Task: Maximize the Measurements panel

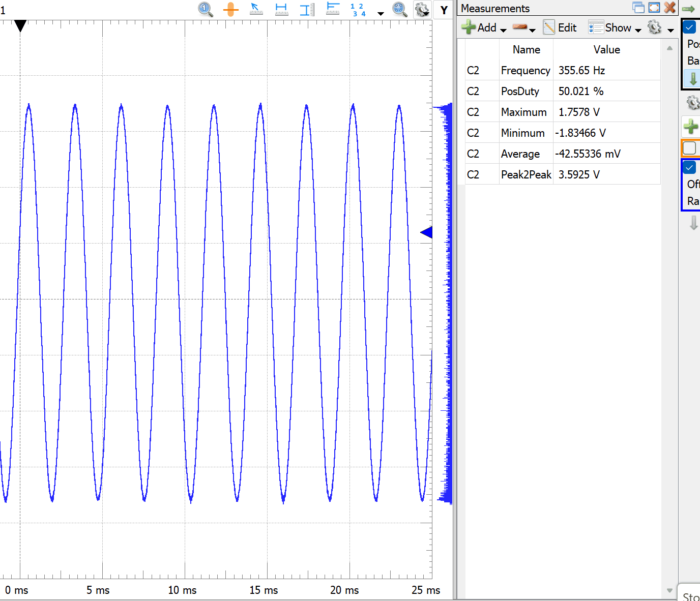Action: (654, 8)
